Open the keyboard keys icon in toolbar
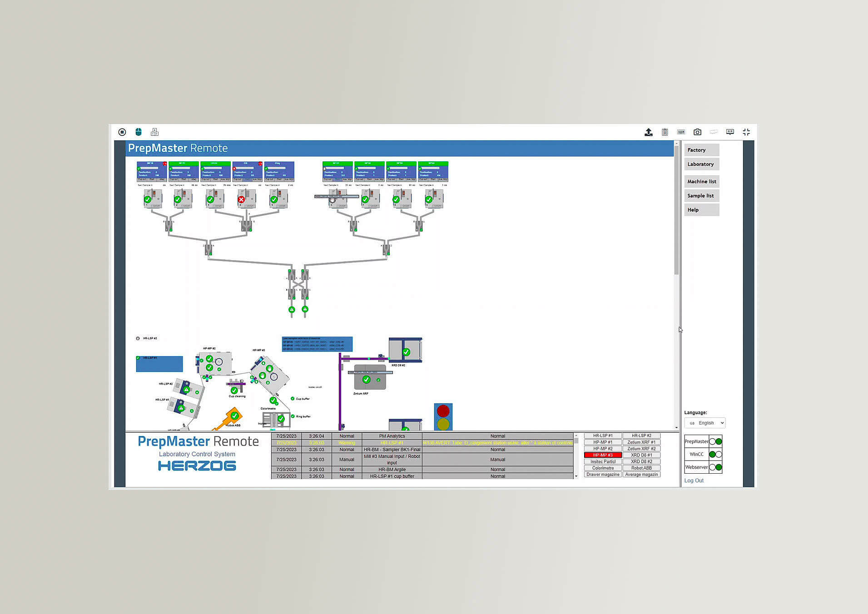The image size is (868, 614). pos(155,132)
